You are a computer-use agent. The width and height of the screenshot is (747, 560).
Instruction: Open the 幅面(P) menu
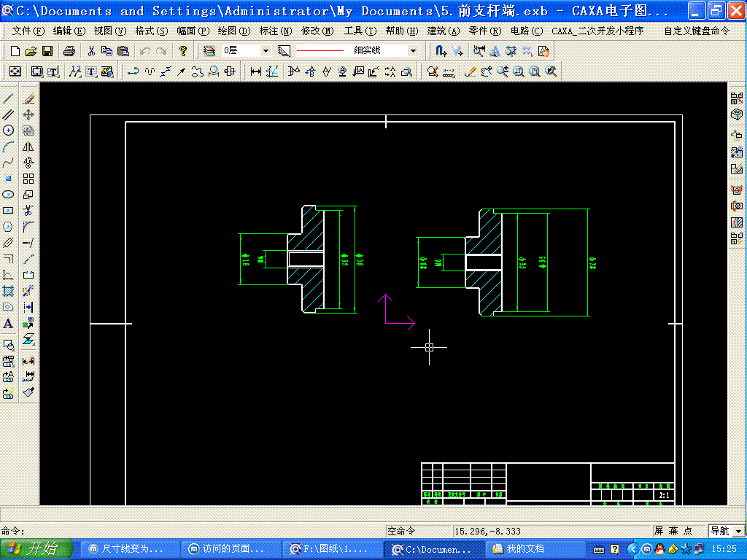point(193,31)
